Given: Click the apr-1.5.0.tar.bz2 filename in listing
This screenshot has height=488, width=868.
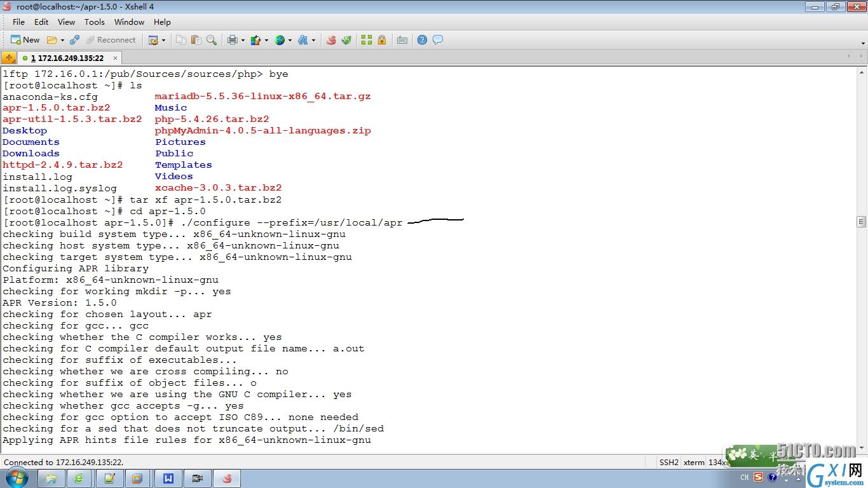Looking at the screenshot, I should [57, 107].
